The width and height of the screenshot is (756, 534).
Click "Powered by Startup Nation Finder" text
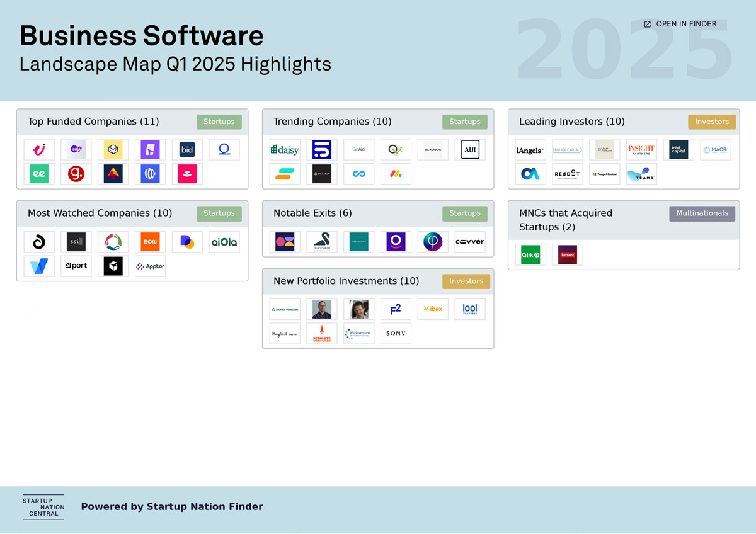[172, 507]
